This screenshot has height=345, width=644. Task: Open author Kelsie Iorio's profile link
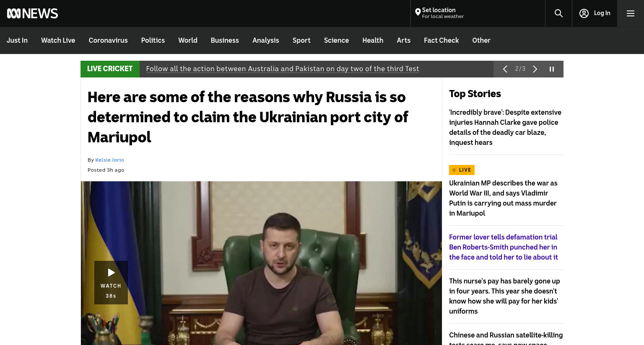point(110,160)
